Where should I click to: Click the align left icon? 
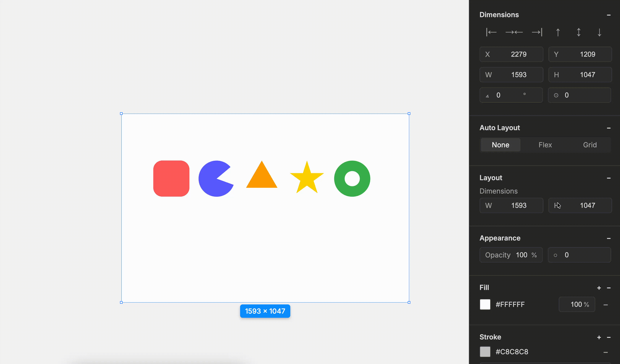tap(491, 32)
